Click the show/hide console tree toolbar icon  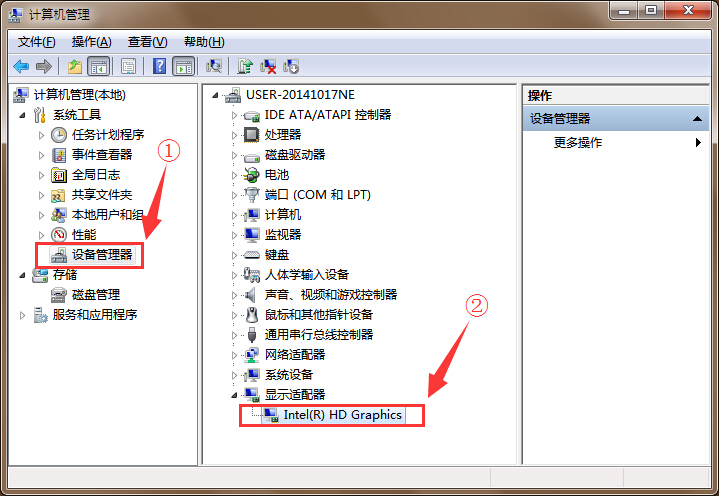coord(99,66)
